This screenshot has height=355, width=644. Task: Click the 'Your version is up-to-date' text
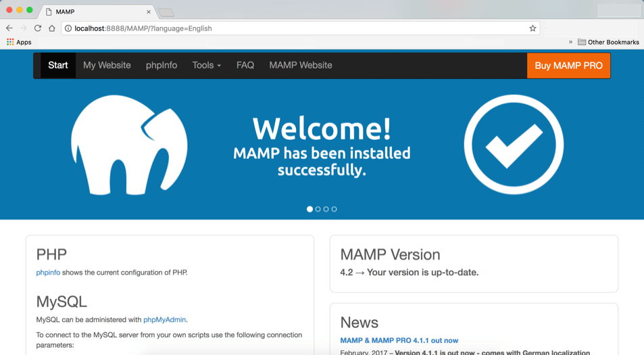(422, 273)
